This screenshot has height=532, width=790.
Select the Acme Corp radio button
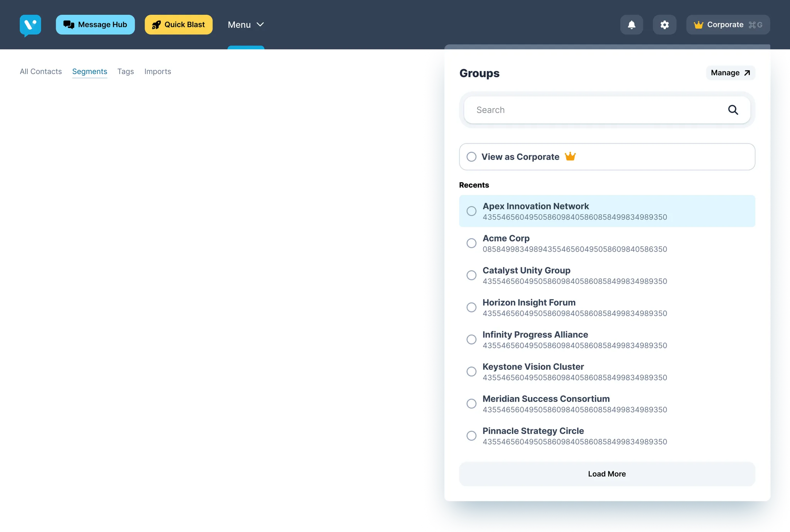click(471, 243)
